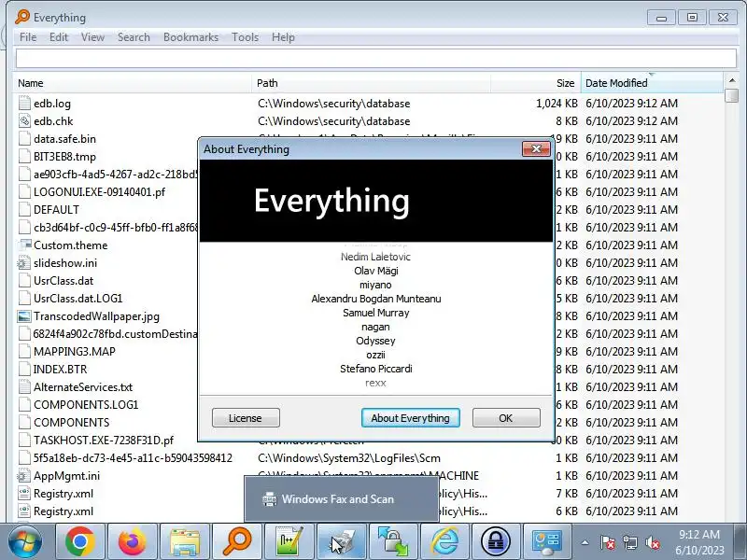
Task: Click the INDEX.BTR file icon
Action: tap(24, 369)
